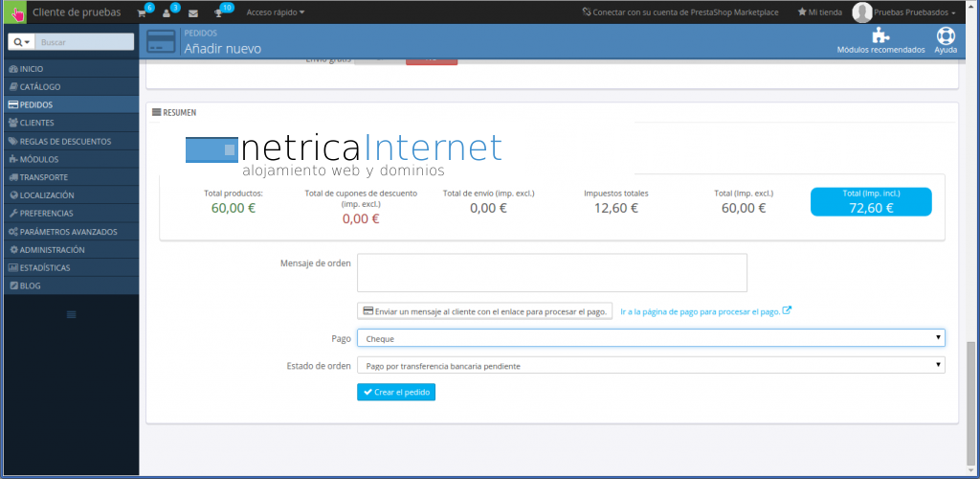
Task: Click Enviar un mensaje al cliente button
Action: pyautogui.click(x=484, y=311)
